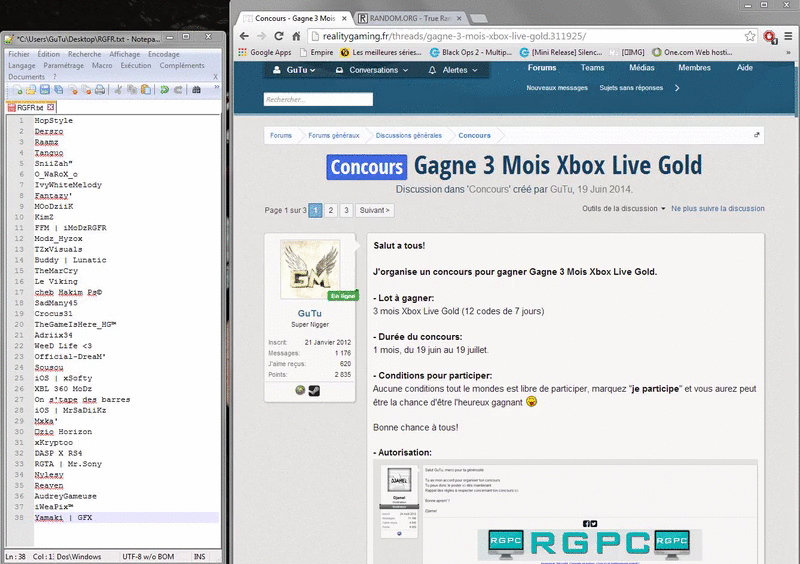Image resolution: width=800 pixels, height=564 pixels.
Task: Open Chrome's hamburger menu
Action: click(x=788, y=36)
